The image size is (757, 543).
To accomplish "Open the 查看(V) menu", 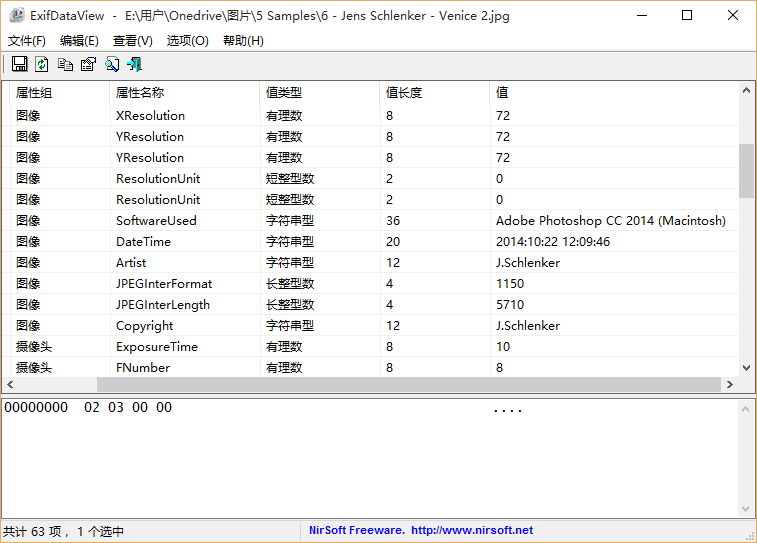I will click(x=133, y=41).
